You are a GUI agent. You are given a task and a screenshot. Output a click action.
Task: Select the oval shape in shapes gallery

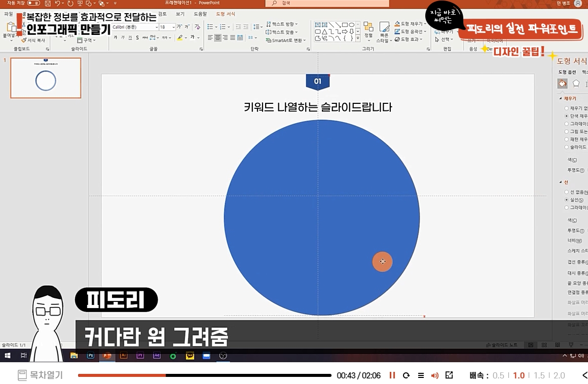tap(352, 25)
